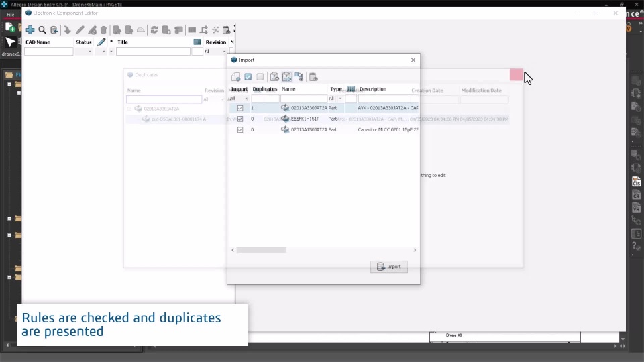The image size is (644, 362).
Task: Open the Import column All filter dropdown
Action: click(x=246, y=99)
